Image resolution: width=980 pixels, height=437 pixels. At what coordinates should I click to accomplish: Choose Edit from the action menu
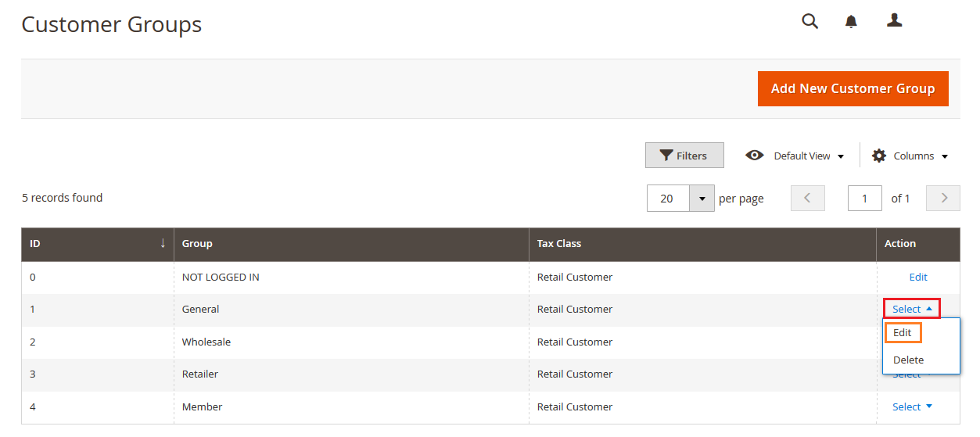pos(903,332)
